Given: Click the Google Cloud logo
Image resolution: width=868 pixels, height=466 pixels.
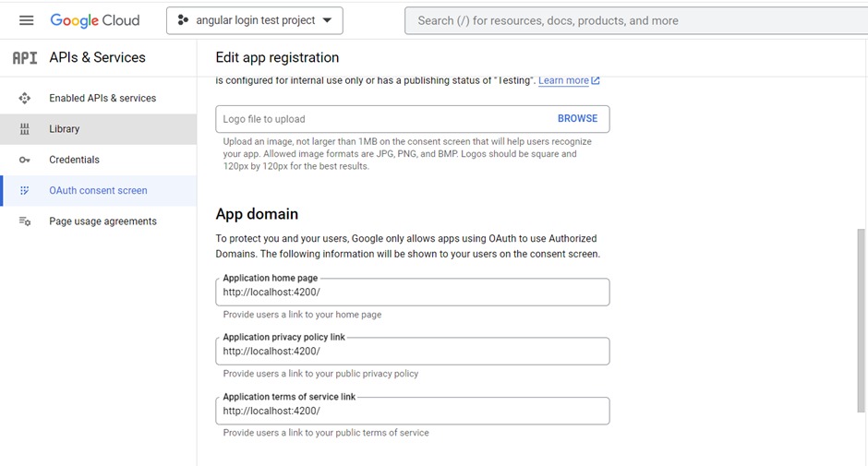Looking at the screenshot, I should tap(95, 20).
